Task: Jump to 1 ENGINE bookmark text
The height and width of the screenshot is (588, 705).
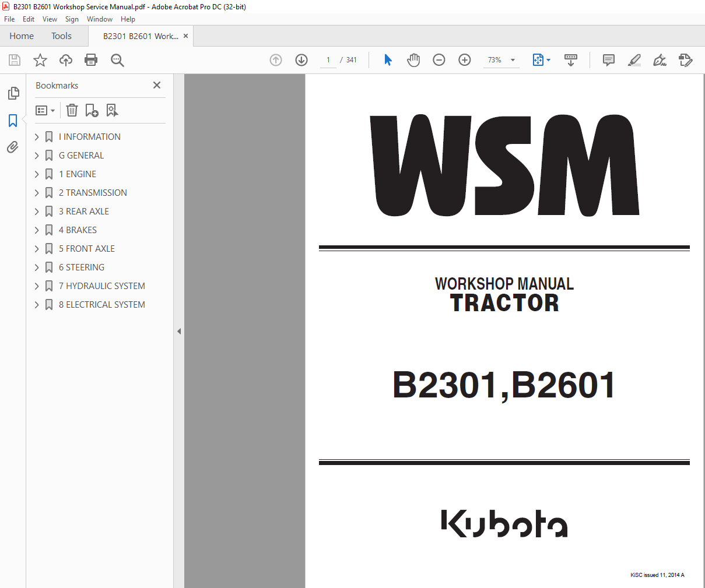Action: coord(78,174)
